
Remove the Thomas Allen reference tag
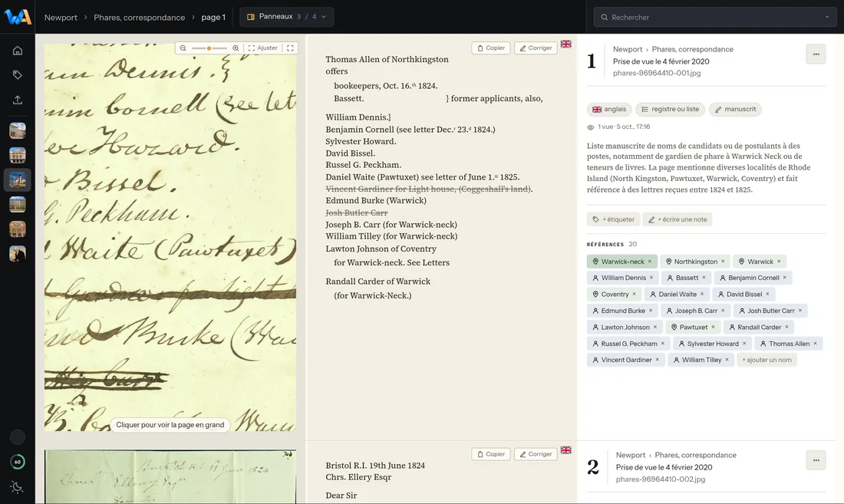tap(815, 344)
